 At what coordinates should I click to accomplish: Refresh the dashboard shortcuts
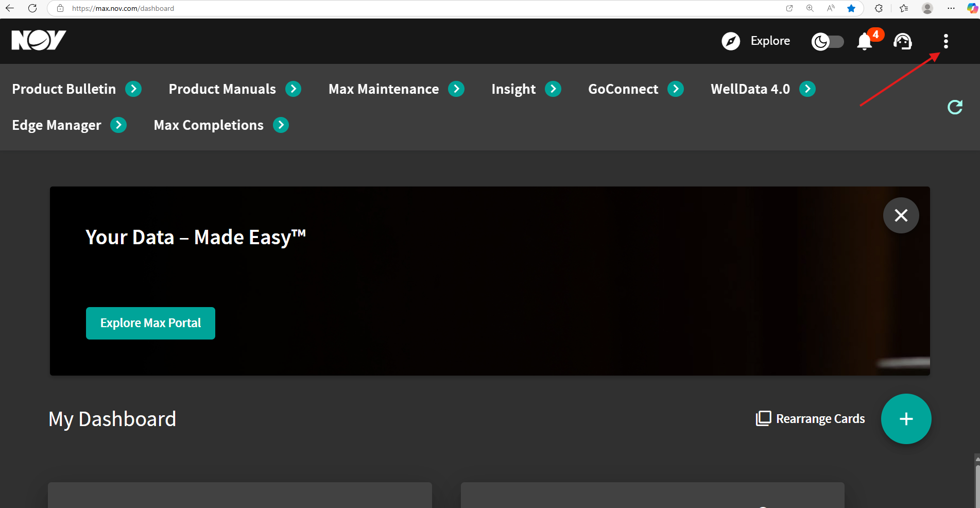coord(955,107)
